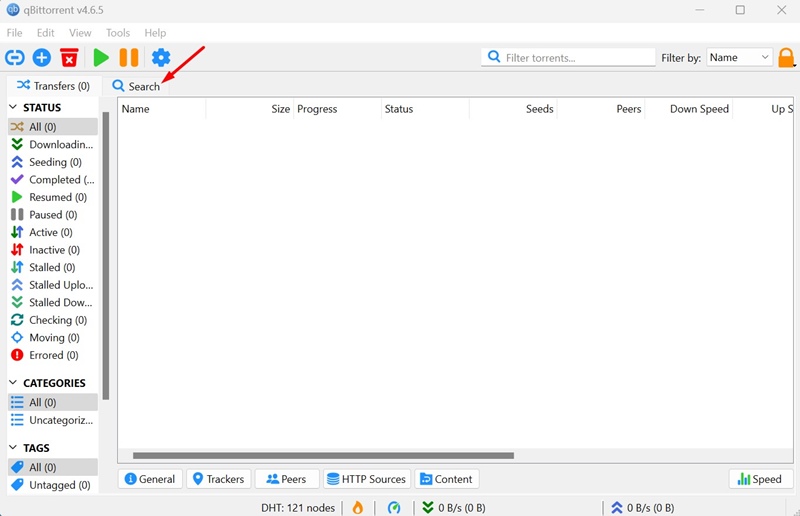Switch to the Search tab
This screenshot has height=516, width=800.
(136, 86)
